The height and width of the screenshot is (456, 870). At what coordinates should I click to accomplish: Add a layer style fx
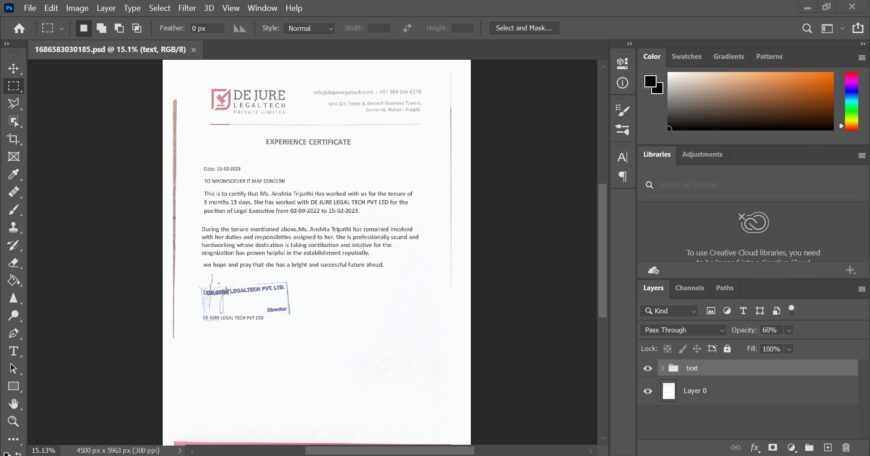755,447
